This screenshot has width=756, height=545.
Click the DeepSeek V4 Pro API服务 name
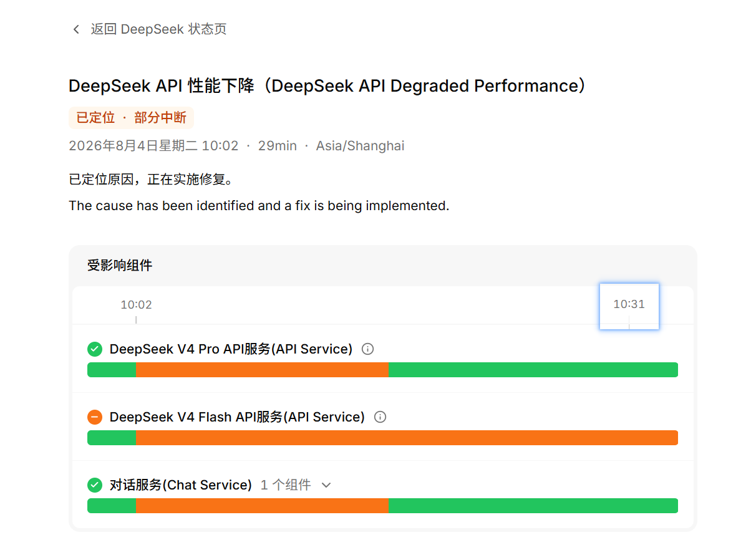231,349
